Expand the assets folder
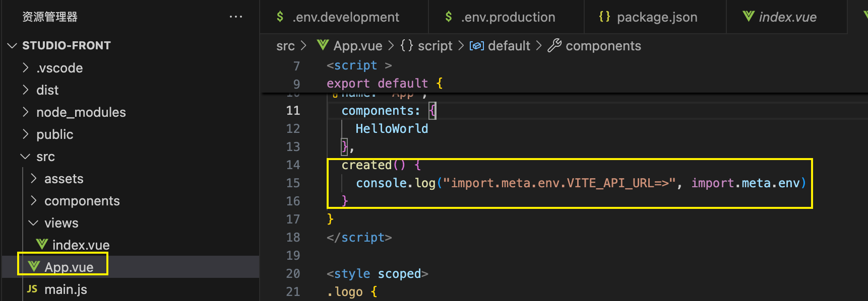 click(34, 178)
